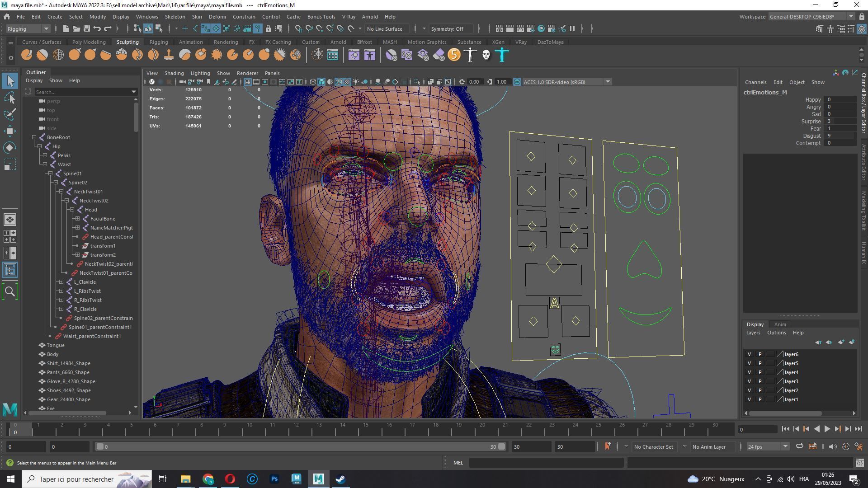Click the Surprise attribute value field
This screenshot has width=868, height=488.
(840, 121)
